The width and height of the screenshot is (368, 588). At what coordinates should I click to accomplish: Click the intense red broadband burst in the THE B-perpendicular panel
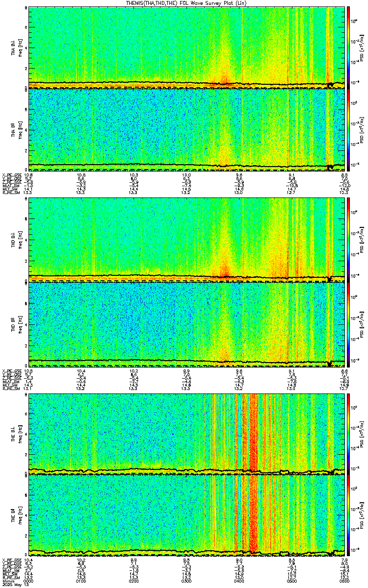coord(253,434)
